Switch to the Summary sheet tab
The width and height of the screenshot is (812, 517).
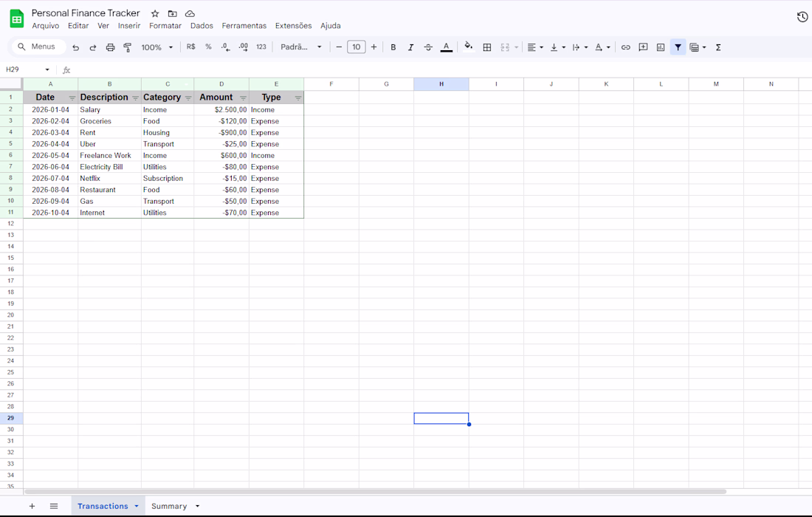click(x=169, y=506)
